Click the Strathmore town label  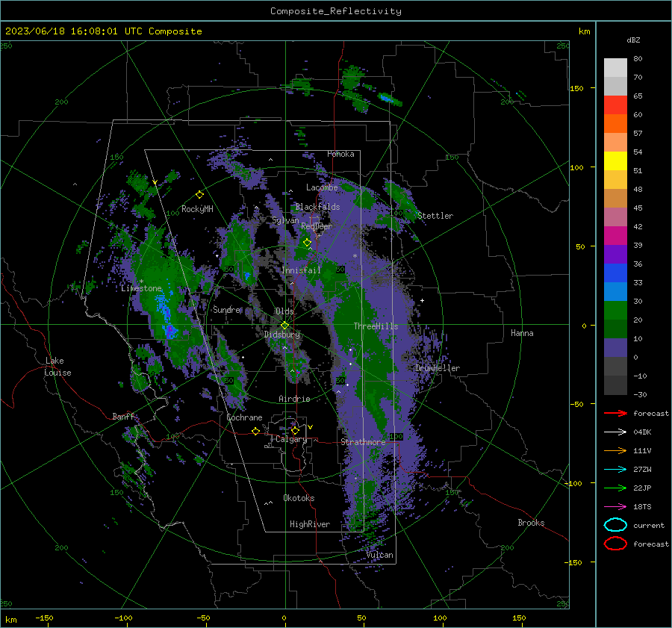[363, 442]
